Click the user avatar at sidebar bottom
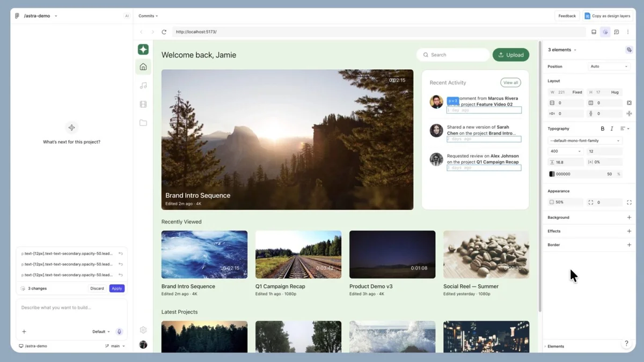The height and width of the screenshot is (362, 644). (x=143, y=344)
